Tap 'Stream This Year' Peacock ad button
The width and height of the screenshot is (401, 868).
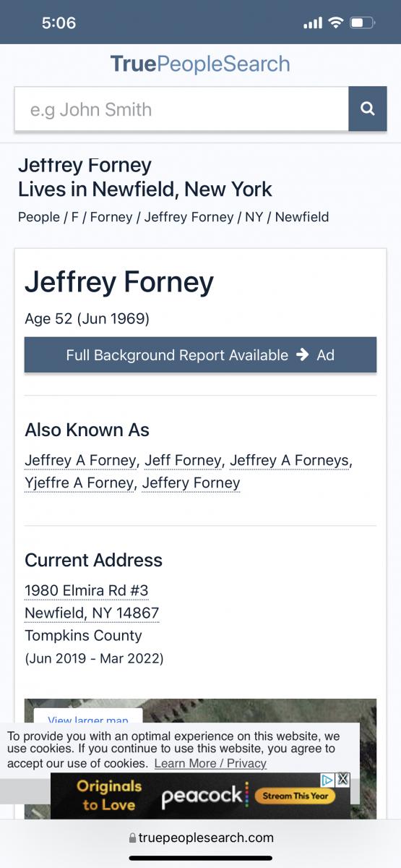click(x=295, y=796)
